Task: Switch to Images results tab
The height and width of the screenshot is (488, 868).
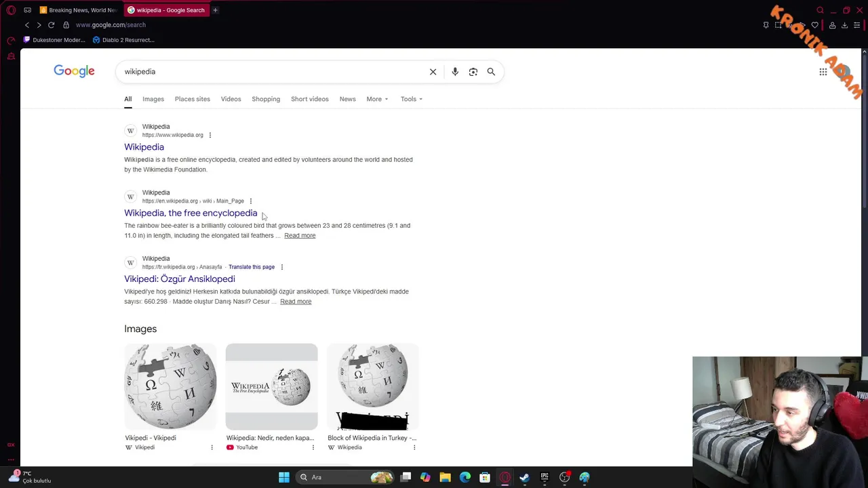Action: coord(153,99)
